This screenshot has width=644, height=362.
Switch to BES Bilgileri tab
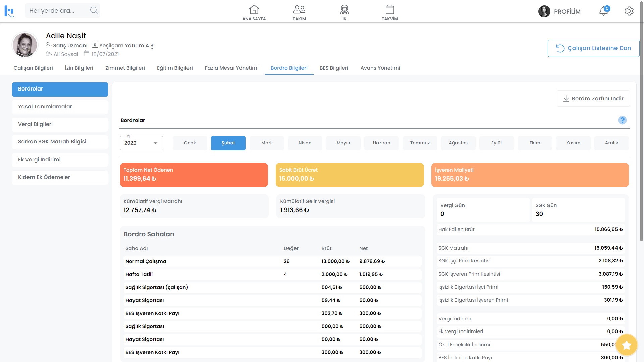pyautogui.click(x=333, y=68)
